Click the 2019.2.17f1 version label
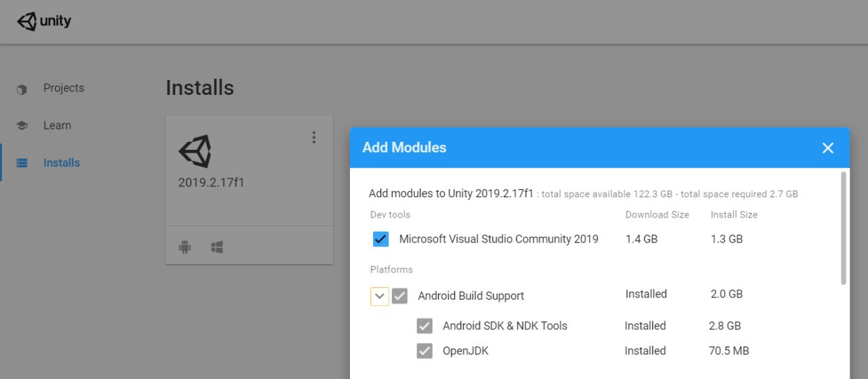Image resolution: width=868 pixels, height=379 pixels. click(x=211, y=182)
